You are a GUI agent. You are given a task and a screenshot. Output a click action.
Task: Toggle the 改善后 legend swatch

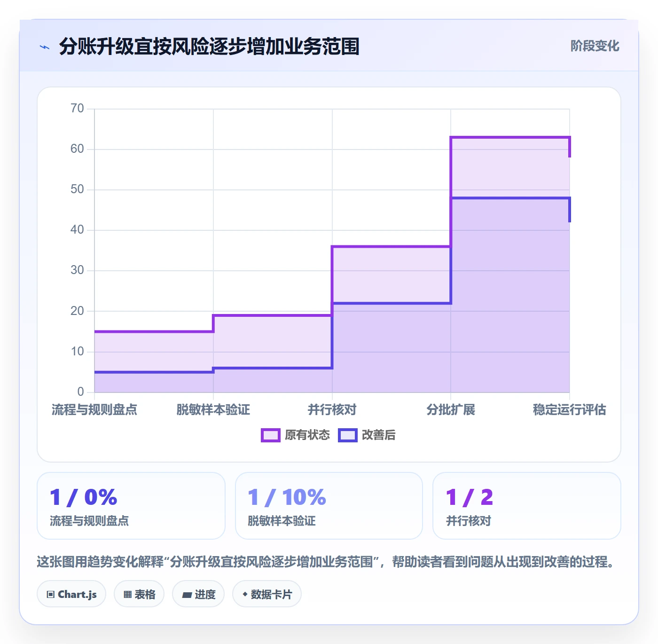click(348, 435)
